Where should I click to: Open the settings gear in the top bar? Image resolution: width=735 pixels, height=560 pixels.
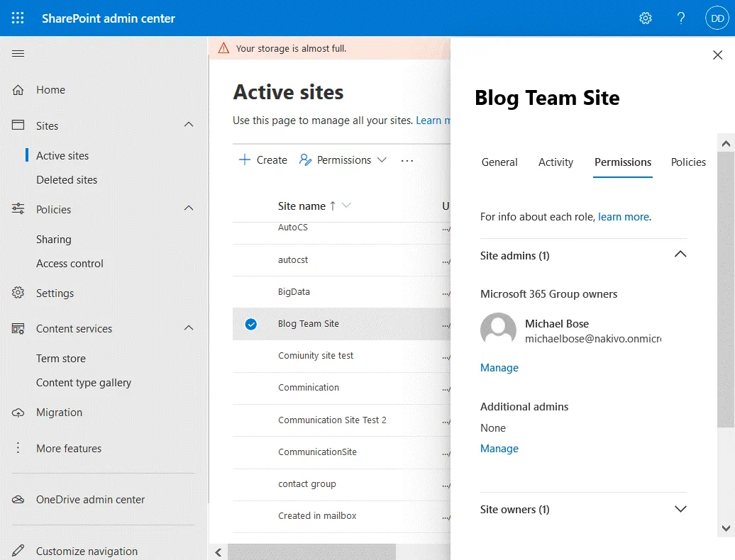click(645, 18)
